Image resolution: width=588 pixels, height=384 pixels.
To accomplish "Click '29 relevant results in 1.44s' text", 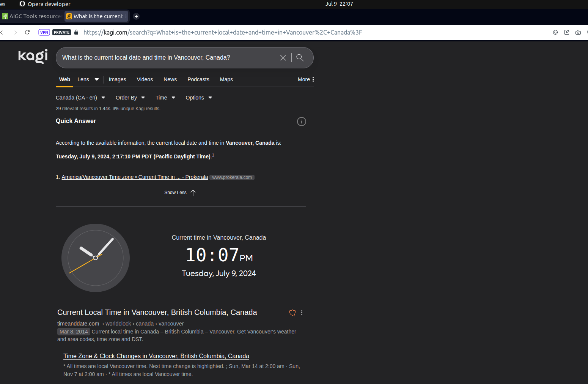I will [x=83, y=109].
